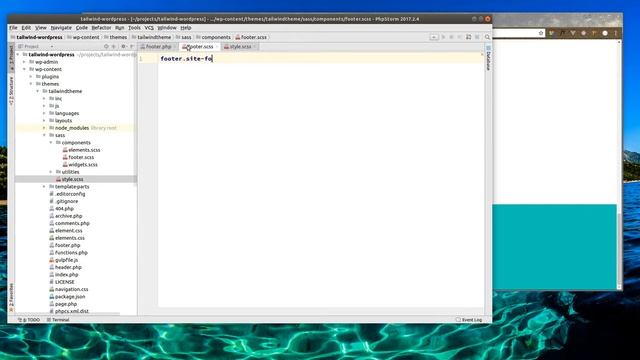Open the Tools menu

[x=134, y=28]
